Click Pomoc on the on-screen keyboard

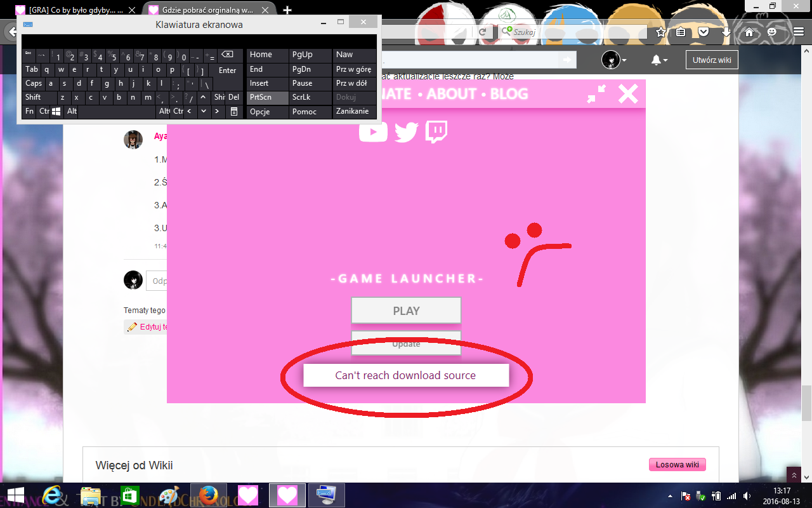tap(310, 112)
